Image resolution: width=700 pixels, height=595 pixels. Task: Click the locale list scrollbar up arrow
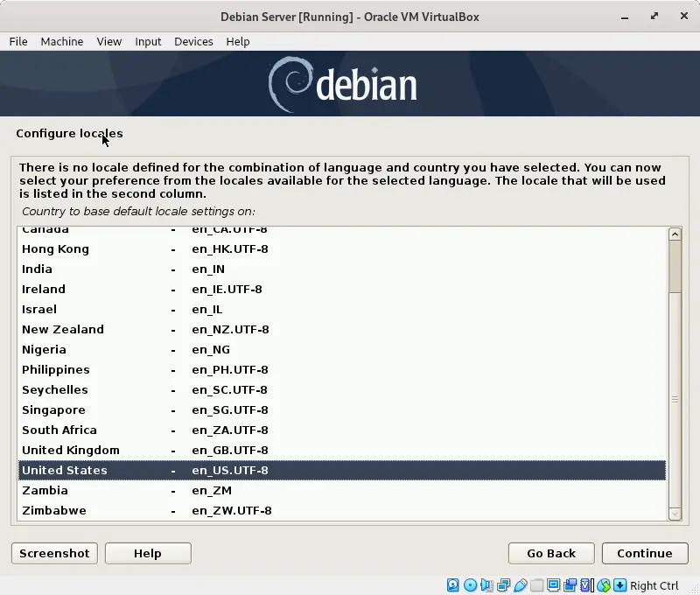click(675, 234)
